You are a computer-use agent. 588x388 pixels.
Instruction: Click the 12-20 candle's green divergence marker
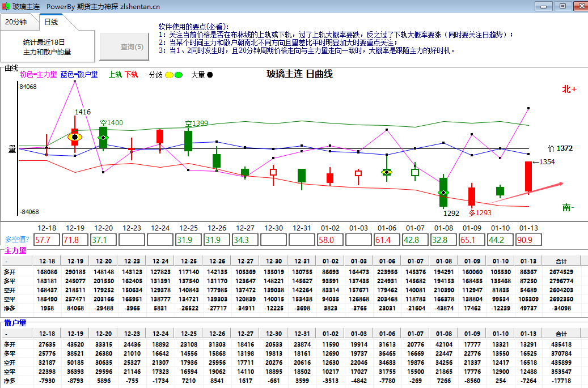click(103, 138)
